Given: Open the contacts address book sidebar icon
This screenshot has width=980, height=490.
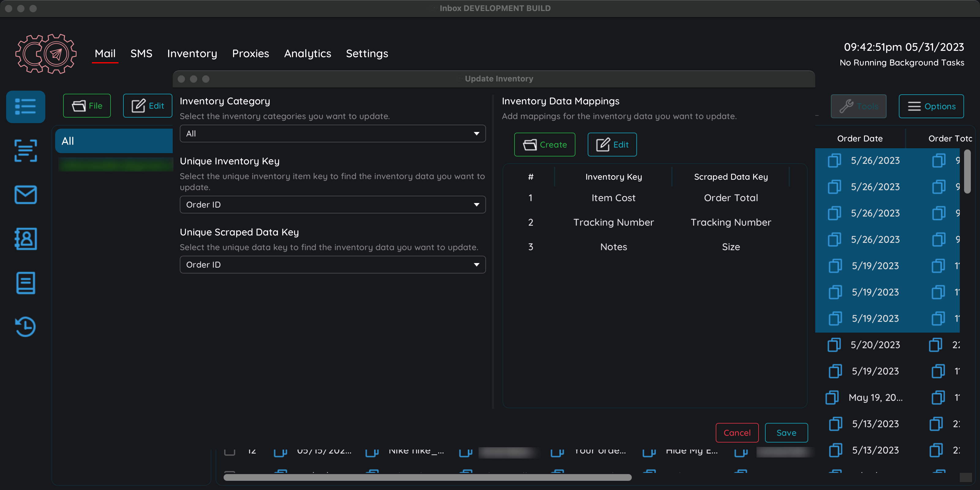Looking at the screenshot, I should click(x=25, y=239).
